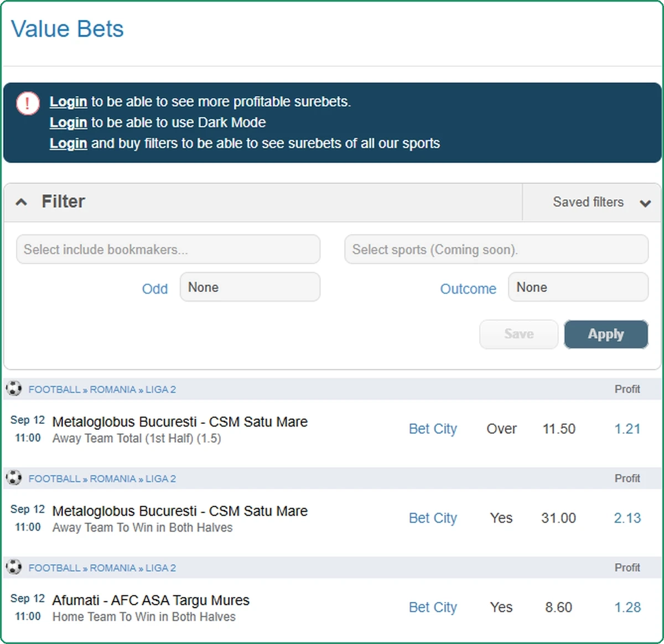Click the odds value 31.00
Viewport: 664px width, 644px height.
coord(558,518)
